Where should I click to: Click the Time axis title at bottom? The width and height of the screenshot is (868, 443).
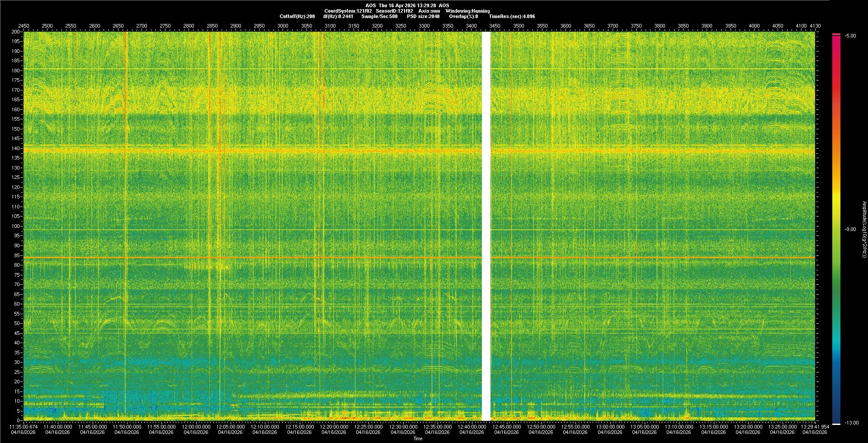click(x=418, y=438)
